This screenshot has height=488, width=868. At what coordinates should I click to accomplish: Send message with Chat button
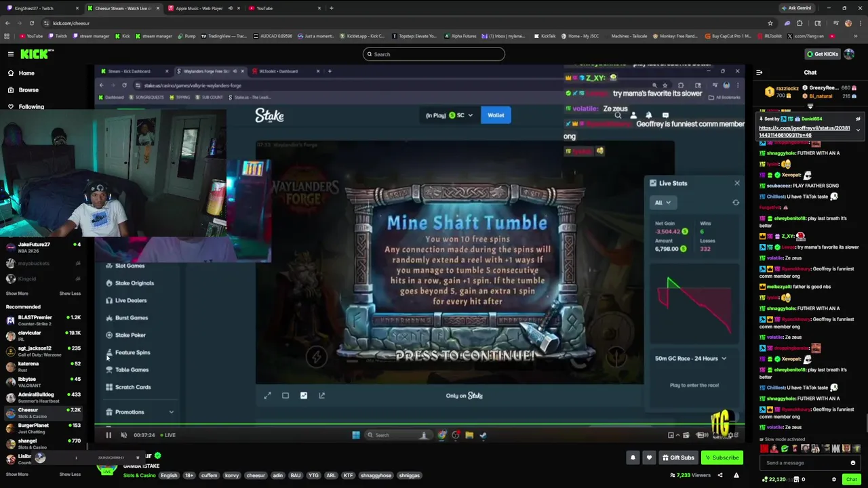tap(852, 479)
